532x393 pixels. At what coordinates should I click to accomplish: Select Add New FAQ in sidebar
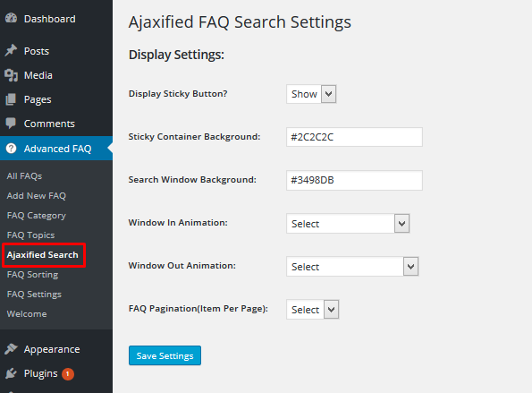pos(37,196)
